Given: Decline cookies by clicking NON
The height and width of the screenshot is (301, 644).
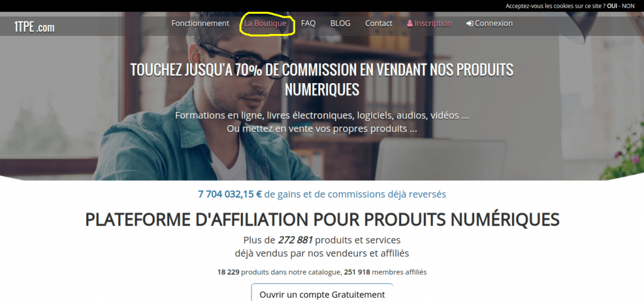Looking at the screenshot, I should click(x=628, y=6).
